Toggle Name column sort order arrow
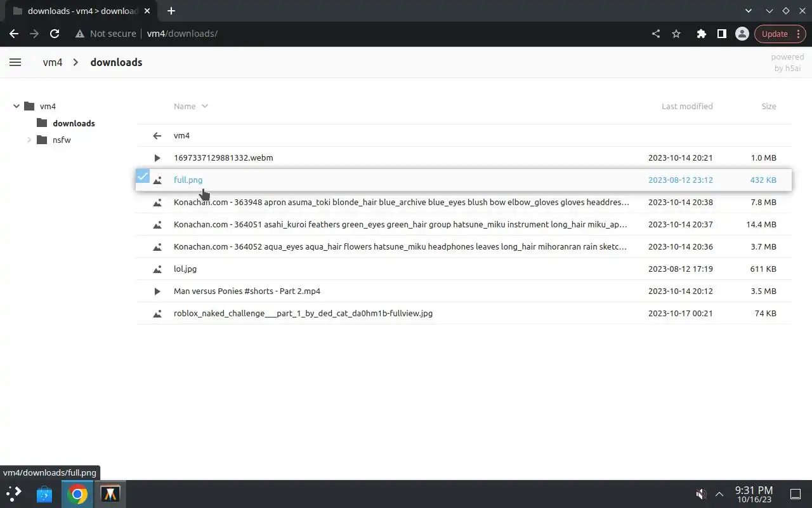 point(204,106)
